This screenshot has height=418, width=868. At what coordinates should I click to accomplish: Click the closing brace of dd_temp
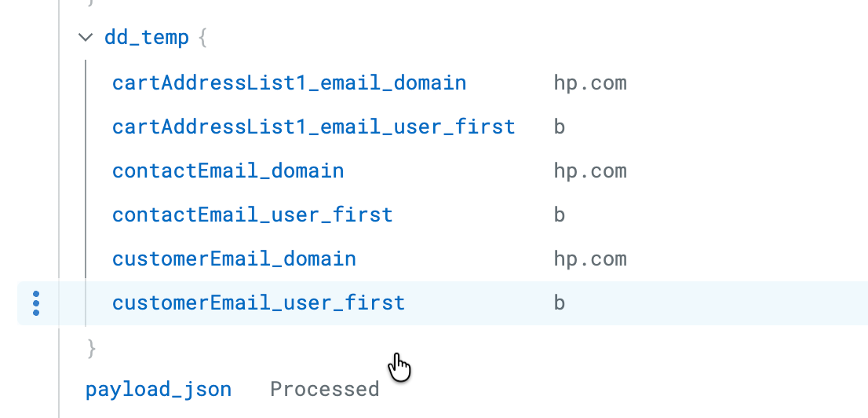[x=91, y=346]
